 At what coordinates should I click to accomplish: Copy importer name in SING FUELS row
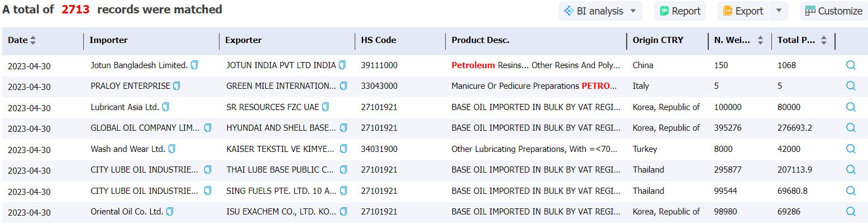[x=208, y=191]
